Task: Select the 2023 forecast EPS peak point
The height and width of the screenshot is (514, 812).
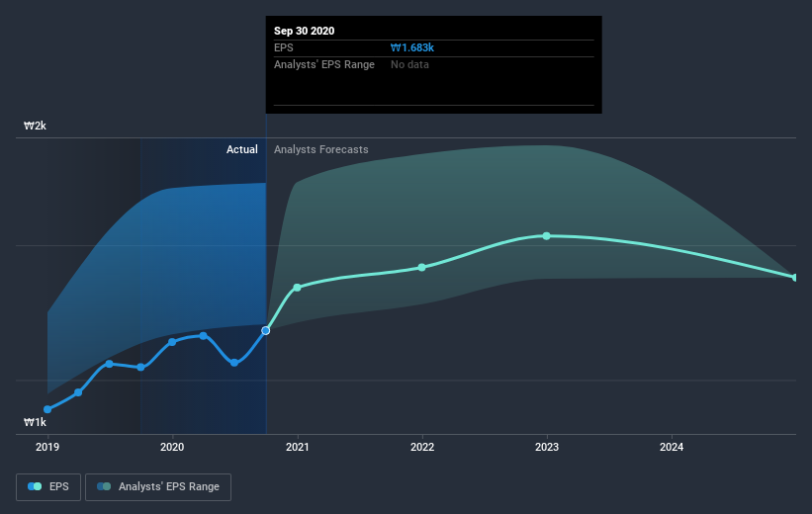Action: pos(547,236)
